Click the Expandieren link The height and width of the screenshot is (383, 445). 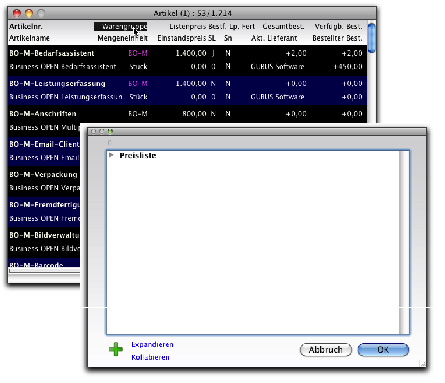[x=152, y=344]
